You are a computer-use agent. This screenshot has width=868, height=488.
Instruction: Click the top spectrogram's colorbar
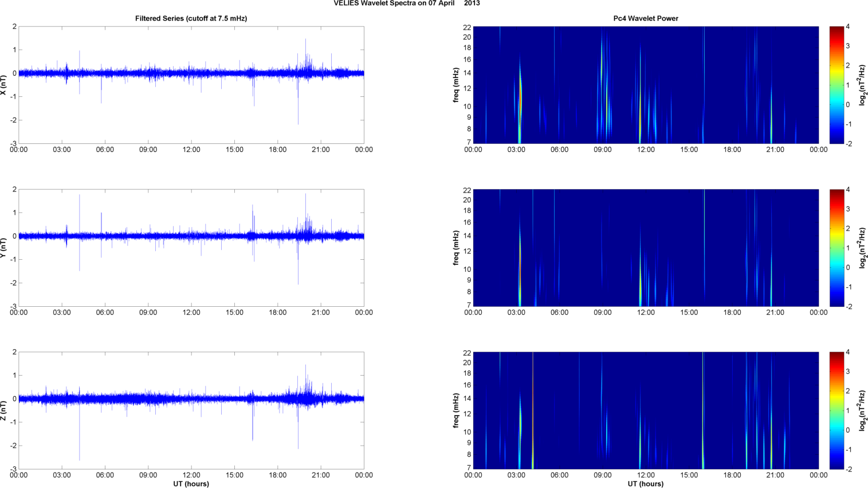(836, 85)
